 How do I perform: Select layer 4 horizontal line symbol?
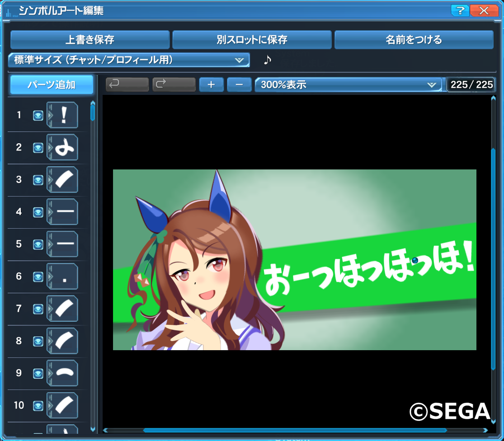click(x=62, y=211)
